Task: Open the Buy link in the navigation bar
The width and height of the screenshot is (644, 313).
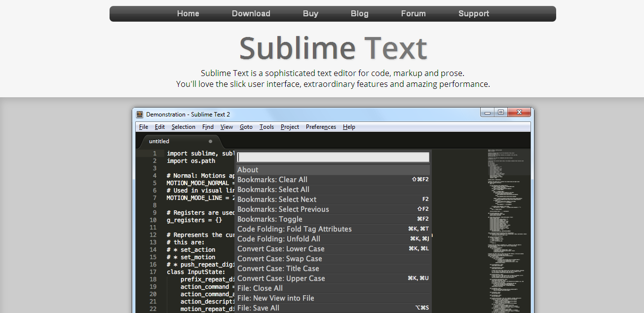Action: 310,14
